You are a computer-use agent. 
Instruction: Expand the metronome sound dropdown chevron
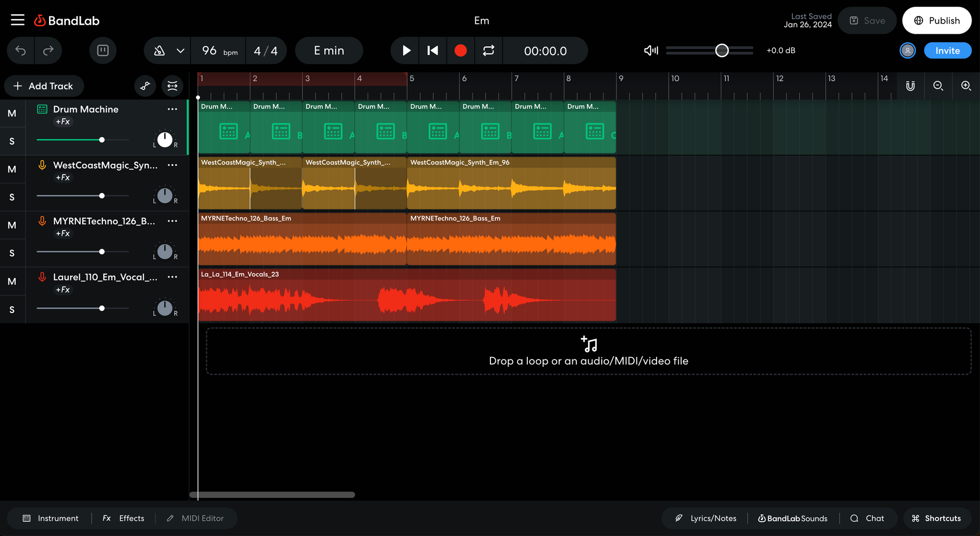(180, 51)
